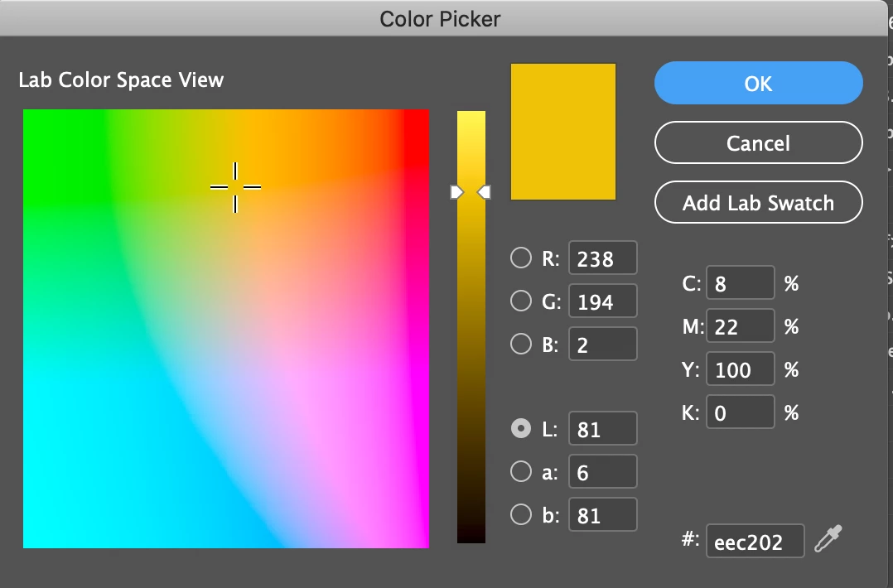Click the Cyan percentage input field

[x=740, y=284]
